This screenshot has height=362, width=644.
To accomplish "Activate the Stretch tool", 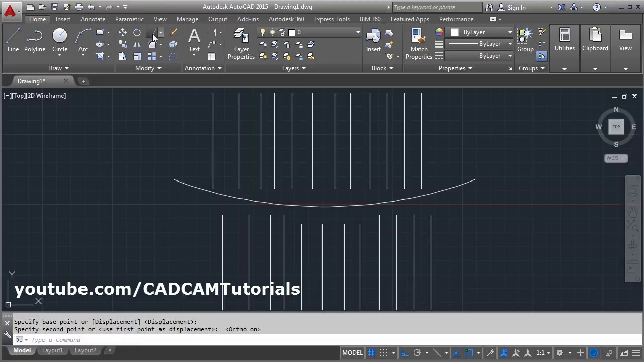I will click(x=123, y=57).
